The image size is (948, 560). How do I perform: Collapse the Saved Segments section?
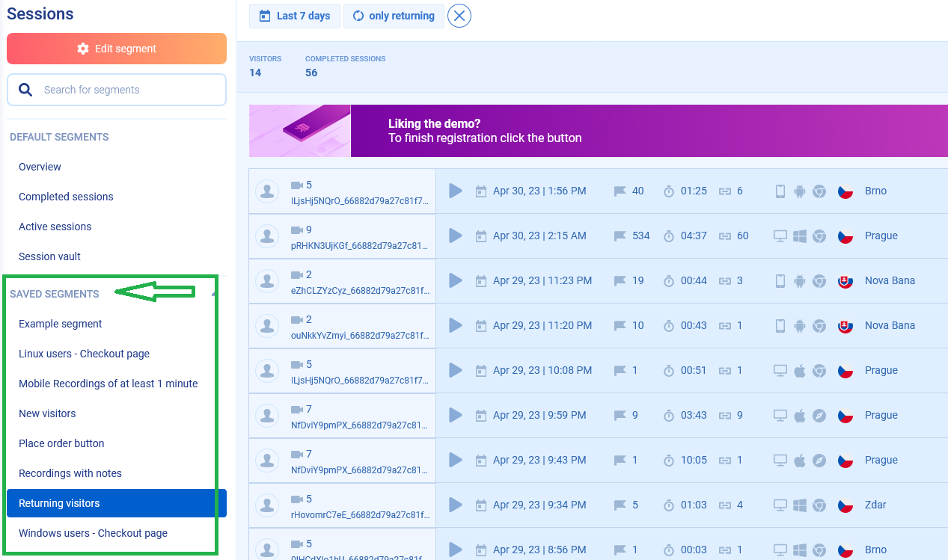(215, 294)
